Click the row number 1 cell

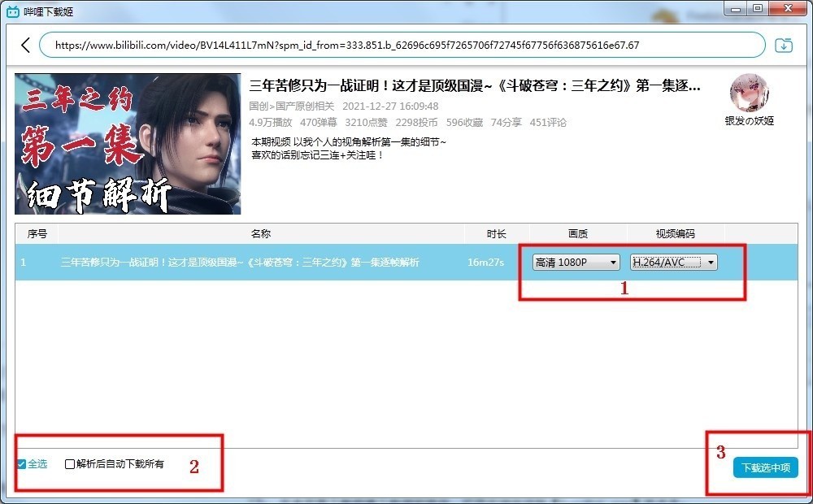[24, 263]
